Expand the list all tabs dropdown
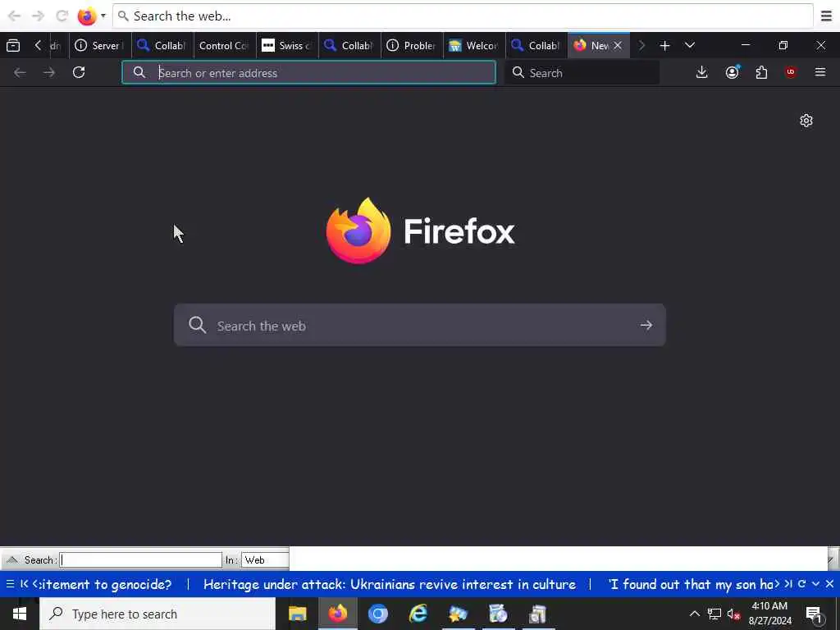The width and height of the screenshot is (840, 630). pyautogui.click(x=689, y=46)
